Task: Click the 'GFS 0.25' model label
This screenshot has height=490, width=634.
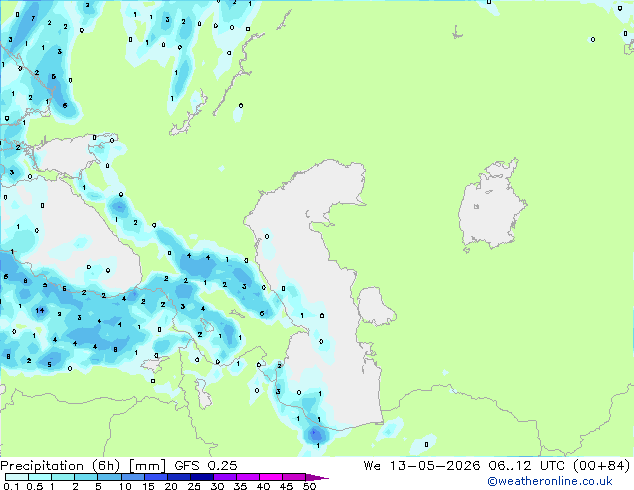Action: [205, 466]
